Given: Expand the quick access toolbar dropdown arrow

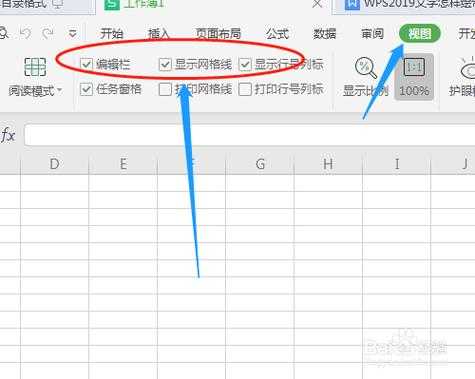Looking at the screenshot, I should [x=73, y=33].
